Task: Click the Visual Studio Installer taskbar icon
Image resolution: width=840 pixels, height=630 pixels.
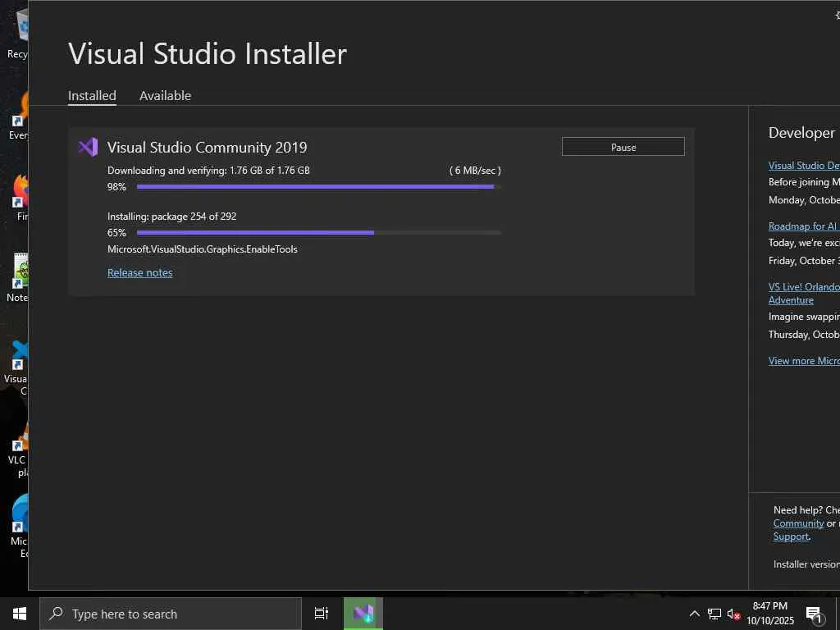Action: coord(363,614)
